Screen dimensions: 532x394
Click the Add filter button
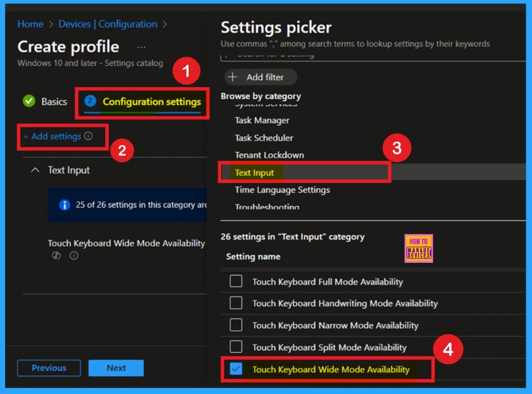(260, 77)
